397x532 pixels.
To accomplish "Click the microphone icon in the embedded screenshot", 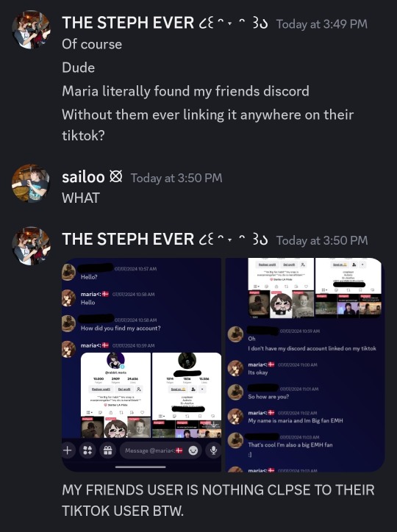I will point(213,450).
